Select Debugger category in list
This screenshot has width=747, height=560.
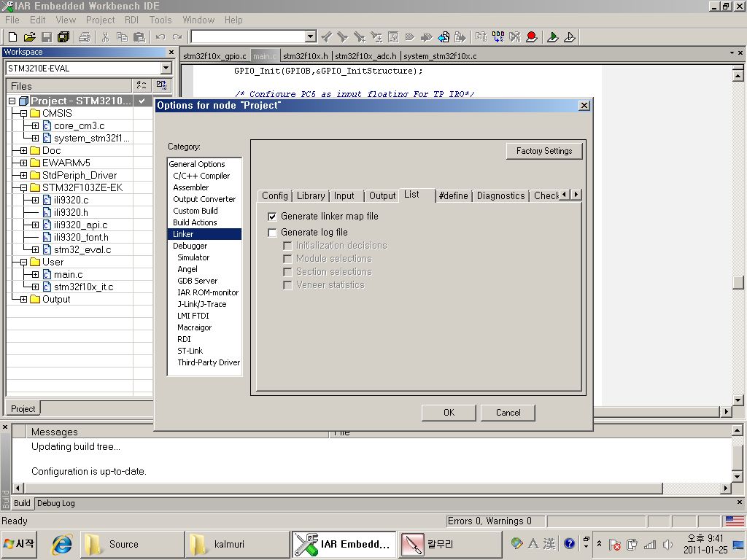[x=190, y=246]
